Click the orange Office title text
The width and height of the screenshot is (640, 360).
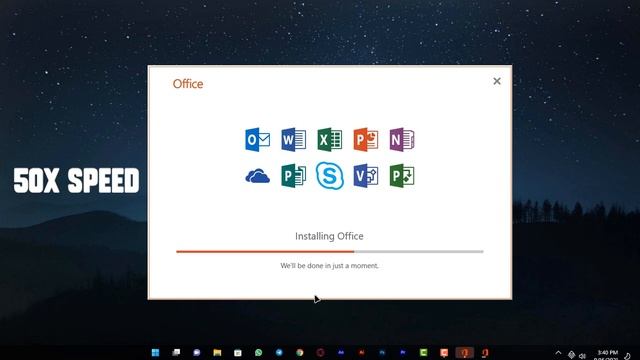click(188, 84)
